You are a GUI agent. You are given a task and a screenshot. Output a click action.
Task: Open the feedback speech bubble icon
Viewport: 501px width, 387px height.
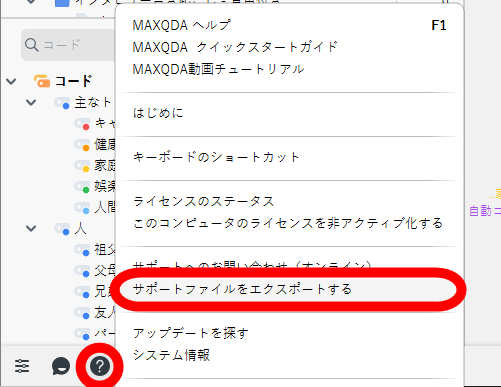pyautogui.click(x=61, y=366)
